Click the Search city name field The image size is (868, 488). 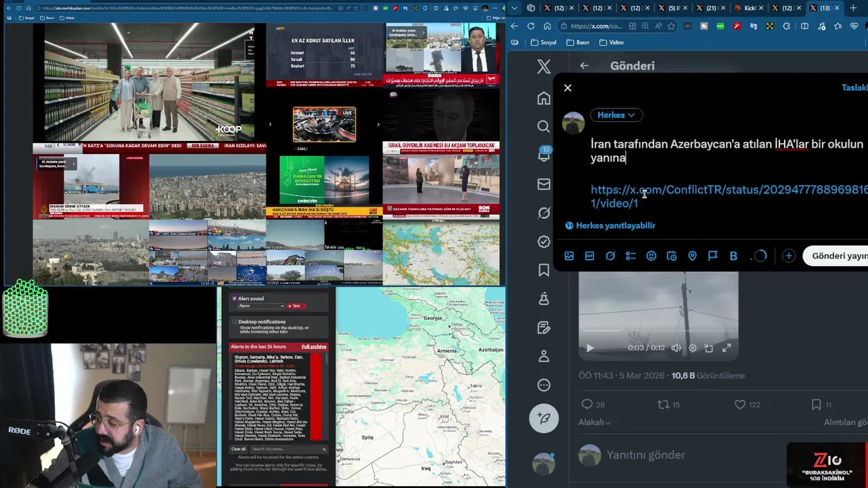pos(288,449)
